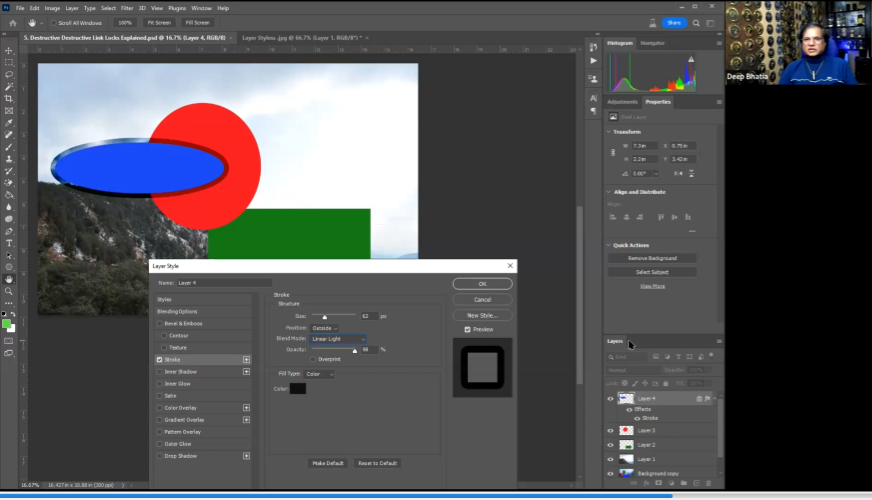Screen dimensions: 872x500
Task: Select the Move tool in the toolbar
Action: coord(9,50)
